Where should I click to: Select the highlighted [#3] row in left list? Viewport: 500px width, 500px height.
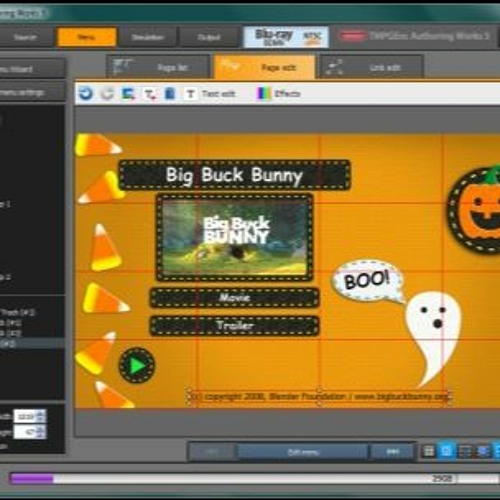tap(32, 343)
